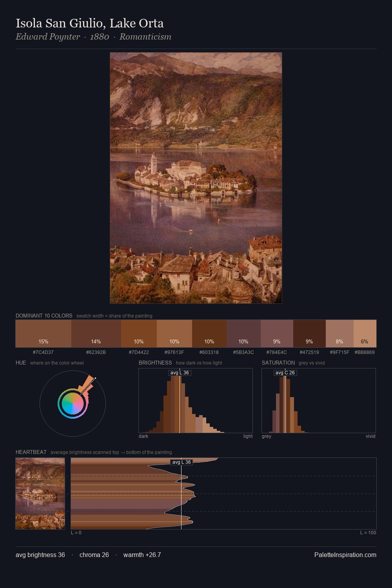Click 'swatch width = share of the painting' caption
This screenshot has width=392, height=588.
(114, 316)
